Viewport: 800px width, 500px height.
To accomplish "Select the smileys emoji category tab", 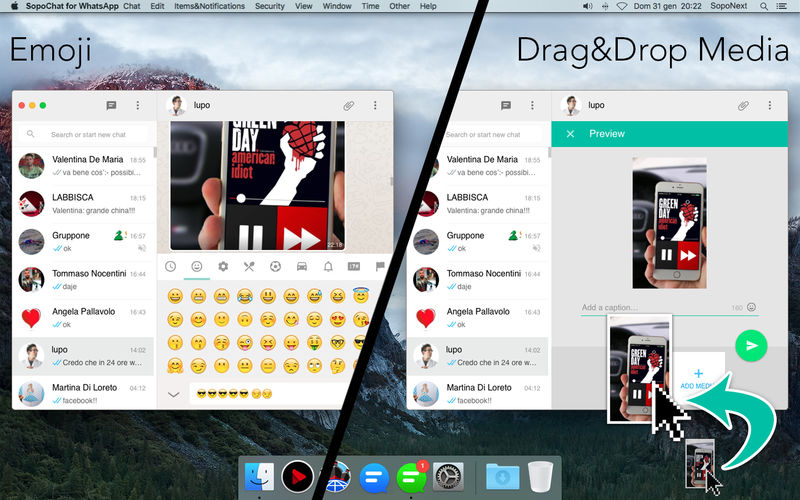I will (197, 266).
